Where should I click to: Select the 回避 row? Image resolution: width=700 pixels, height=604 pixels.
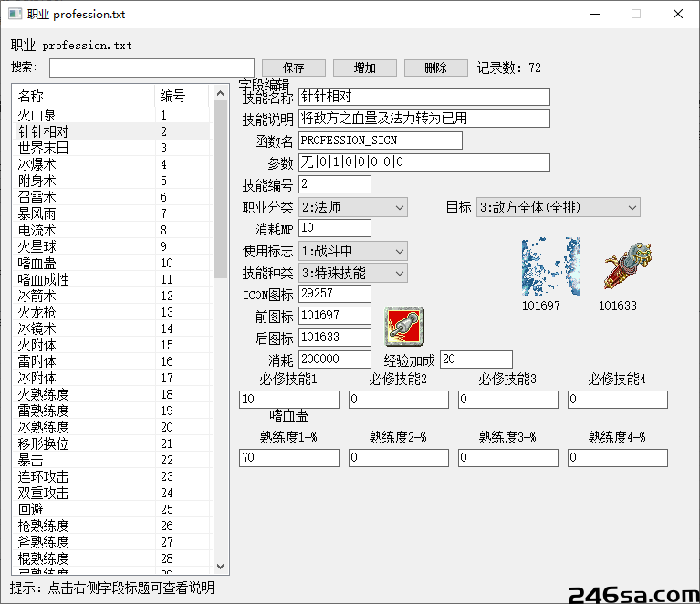(x=111, y=509)
